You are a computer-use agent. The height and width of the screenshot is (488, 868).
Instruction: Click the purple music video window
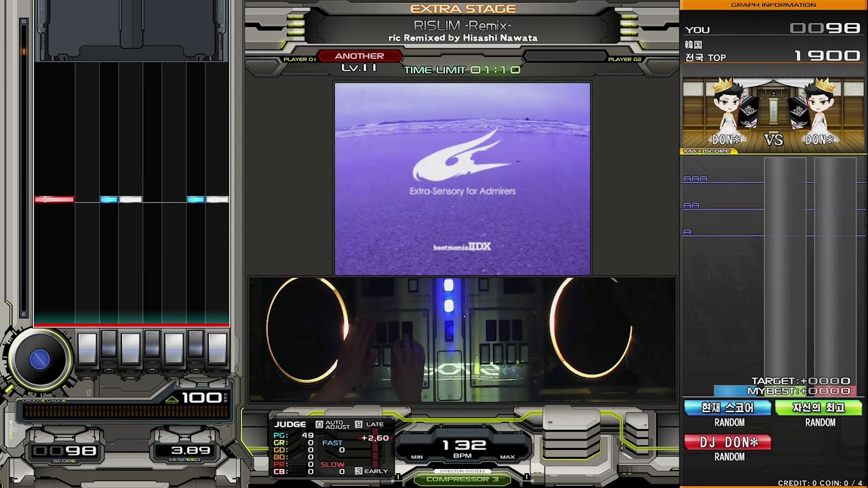tap(462, 178)
